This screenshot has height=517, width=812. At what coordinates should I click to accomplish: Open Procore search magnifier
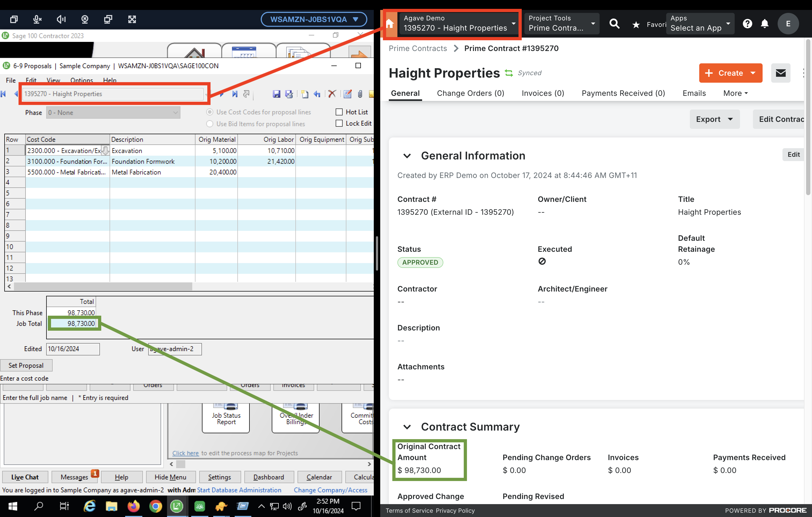(614, 24)
